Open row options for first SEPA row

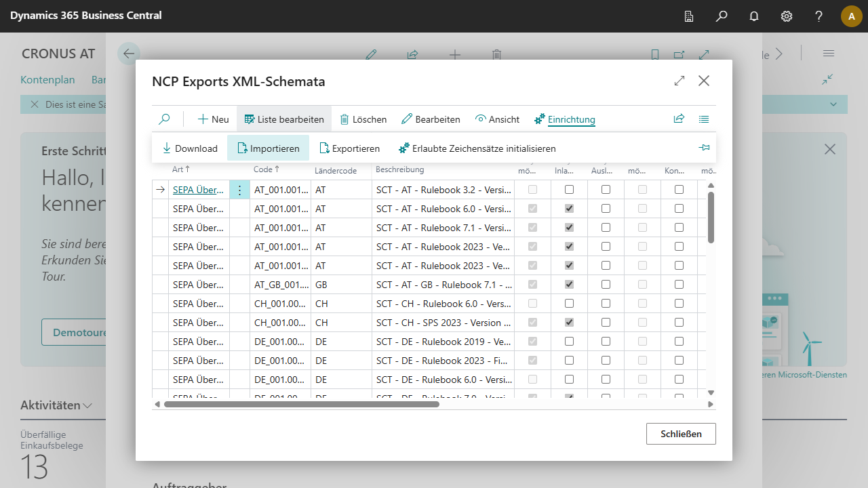(239, 190)
